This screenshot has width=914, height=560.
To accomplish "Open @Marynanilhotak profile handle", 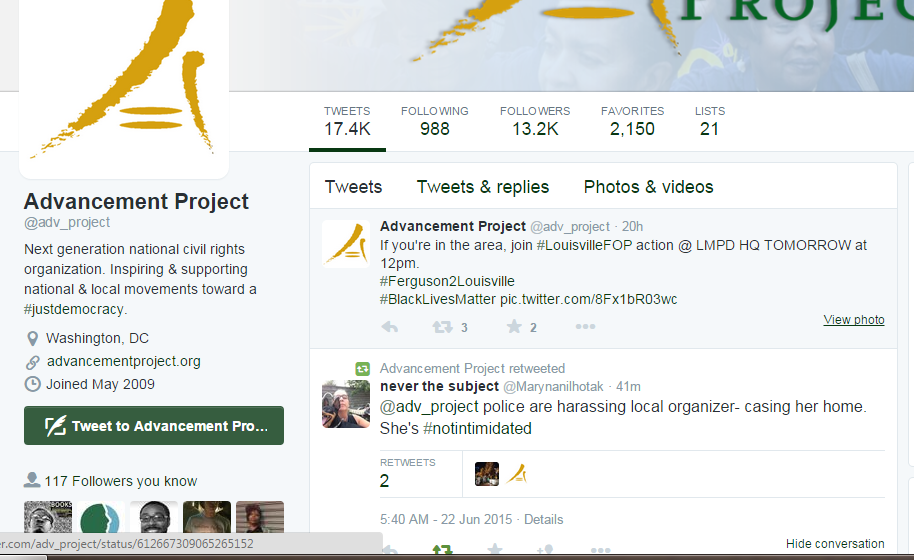I will pyautogui.click(x=553, y=387).
